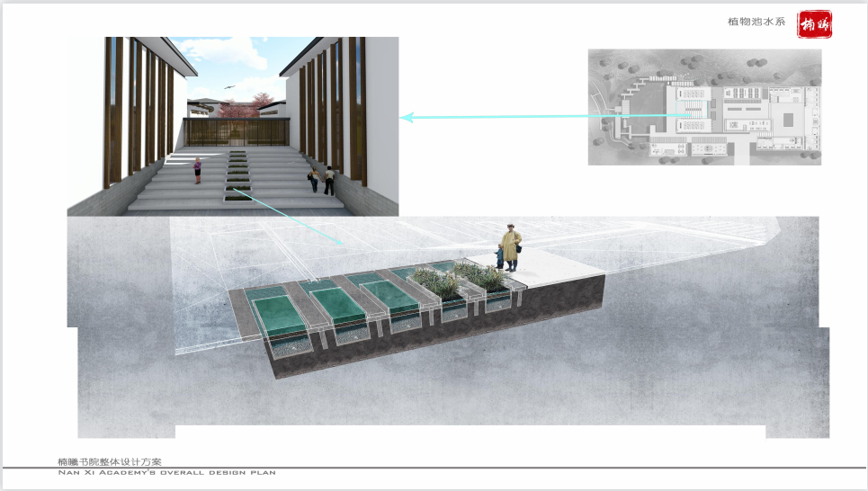This screenshot has width=868, height=491.
Task: Open the grayscale site plan image
Action: coord(704,107)
